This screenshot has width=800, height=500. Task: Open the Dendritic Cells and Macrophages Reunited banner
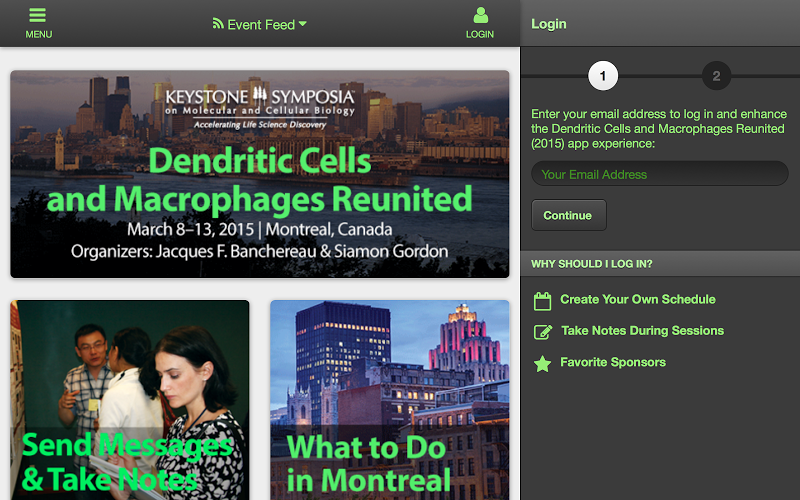click(260, 174)
